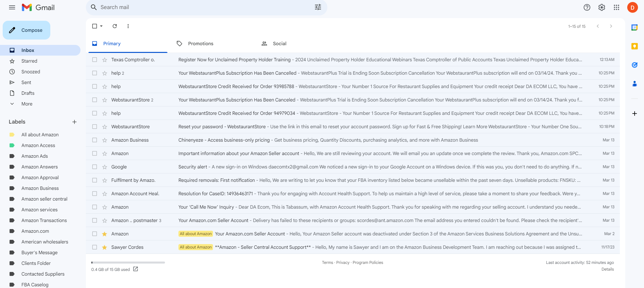644x288 pixels.
Task: Open the Buyer's Message label
Action: [x=40, y=253]
